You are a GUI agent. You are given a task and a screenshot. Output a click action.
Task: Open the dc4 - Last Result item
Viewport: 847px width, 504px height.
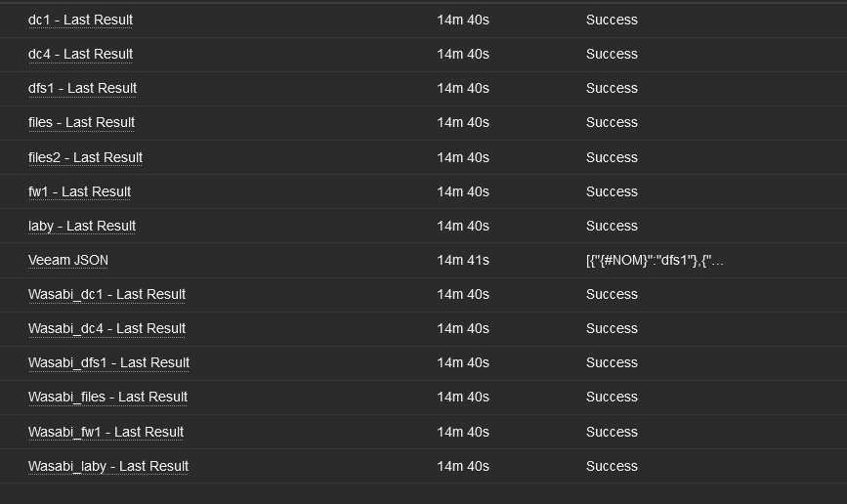pyautogui.click(x=80, y=54)
